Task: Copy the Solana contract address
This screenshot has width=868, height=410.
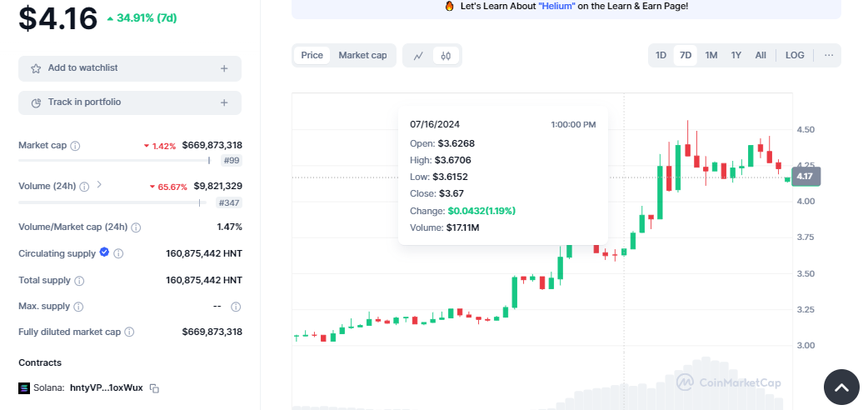Action: [x=154, y=388]
